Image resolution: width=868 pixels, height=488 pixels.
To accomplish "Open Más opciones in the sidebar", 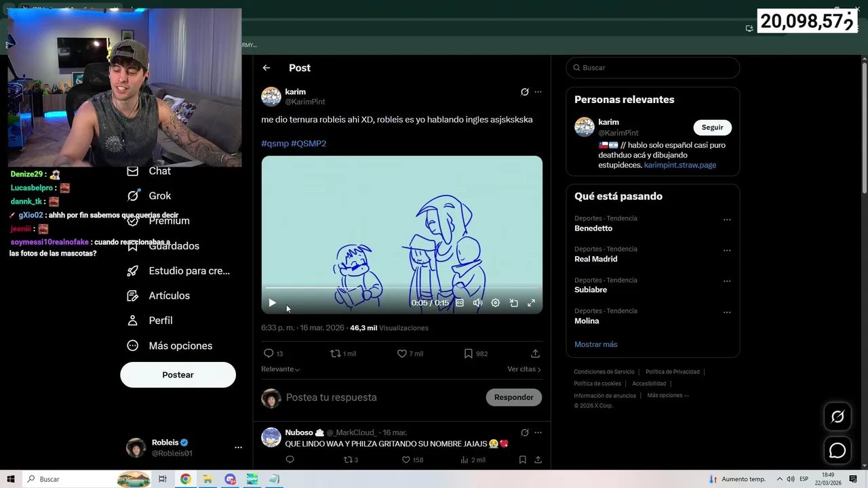I will click(170, 346).
